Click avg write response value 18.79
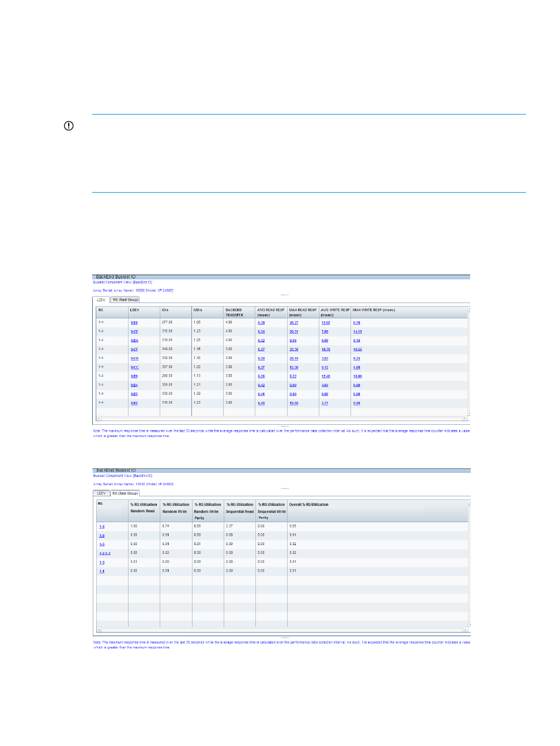560x746 pixels. coord(325,350)
